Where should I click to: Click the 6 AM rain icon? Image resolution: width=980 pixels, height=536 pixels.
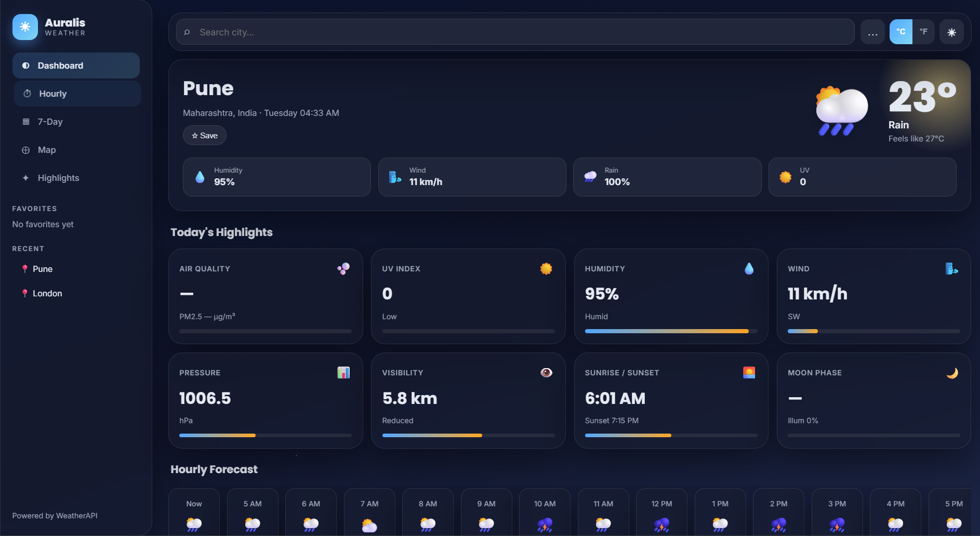point(311,524)
